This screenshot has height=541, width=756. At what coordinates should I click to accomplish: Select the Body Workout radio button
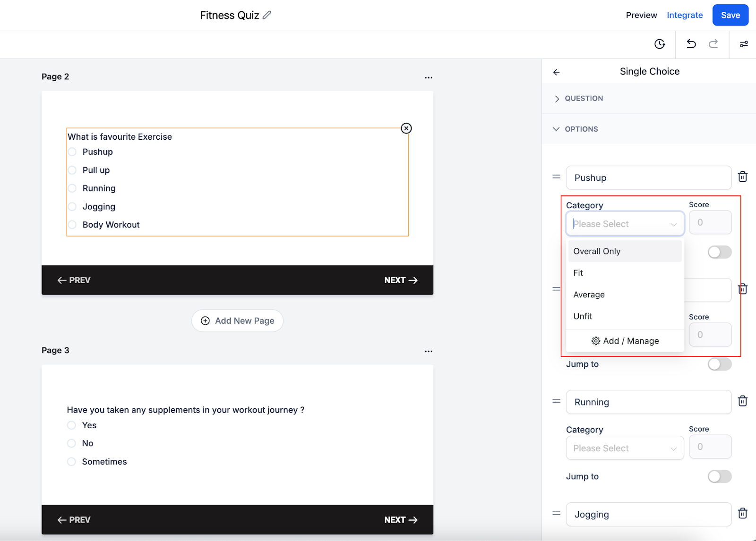72,225
